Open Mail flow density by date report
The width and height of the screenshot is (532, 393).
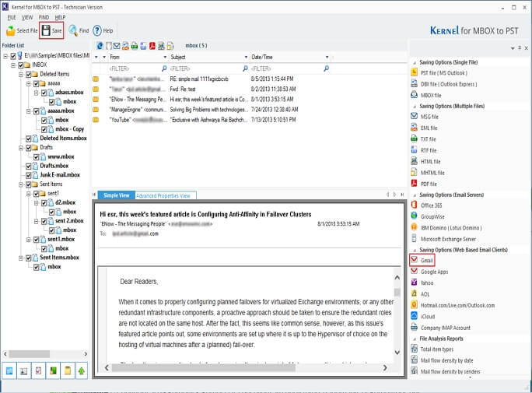[442, 360]
